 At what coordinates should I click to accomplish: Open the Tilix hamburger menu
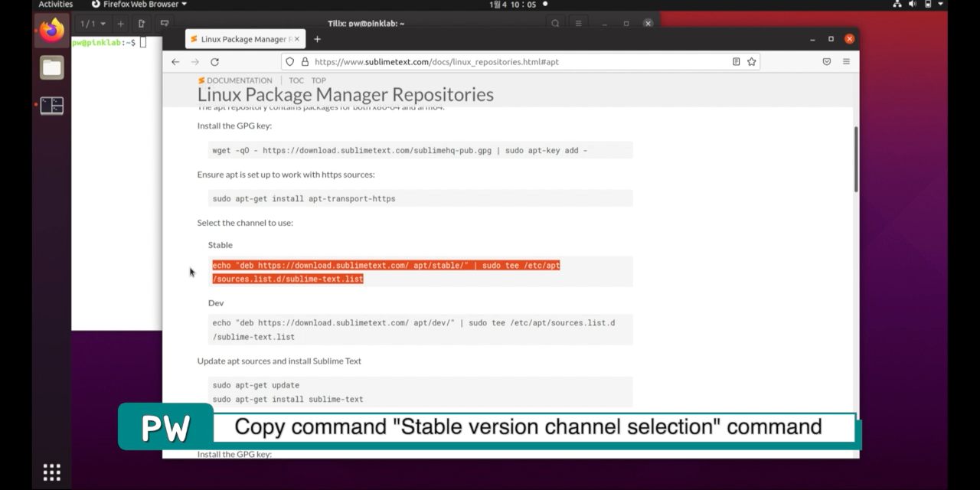pyautogui.click(x=579, y=24)
